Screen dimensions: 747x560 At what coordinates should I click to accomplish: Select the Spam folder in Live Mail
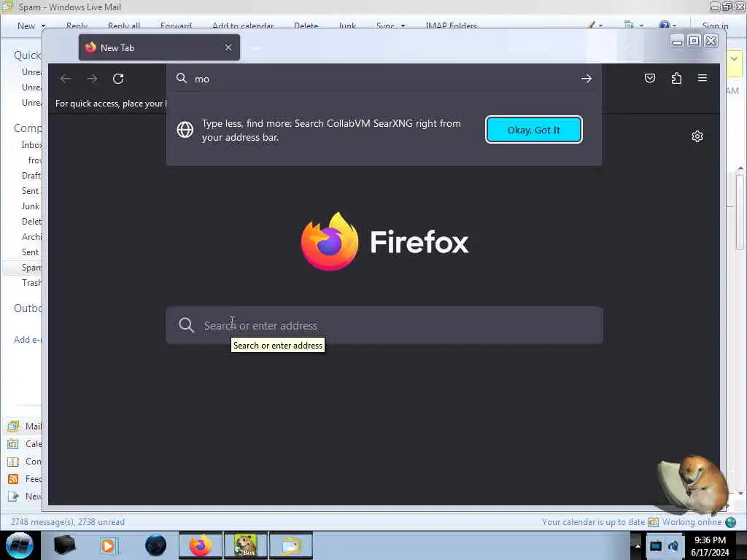coord(31,268)
